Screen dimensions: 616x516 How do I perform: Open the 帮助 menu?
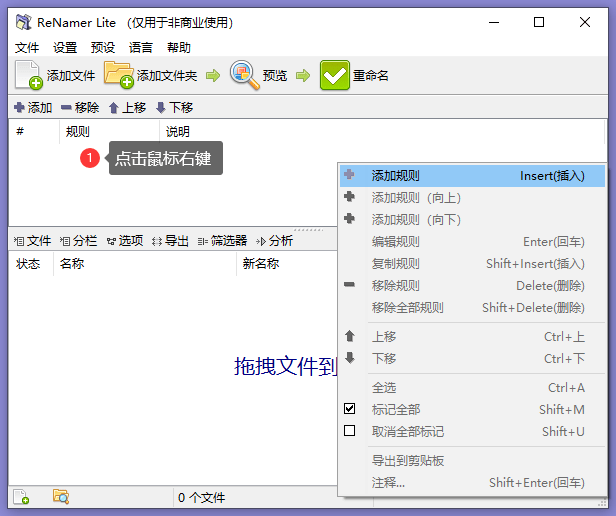coord(179,48)
